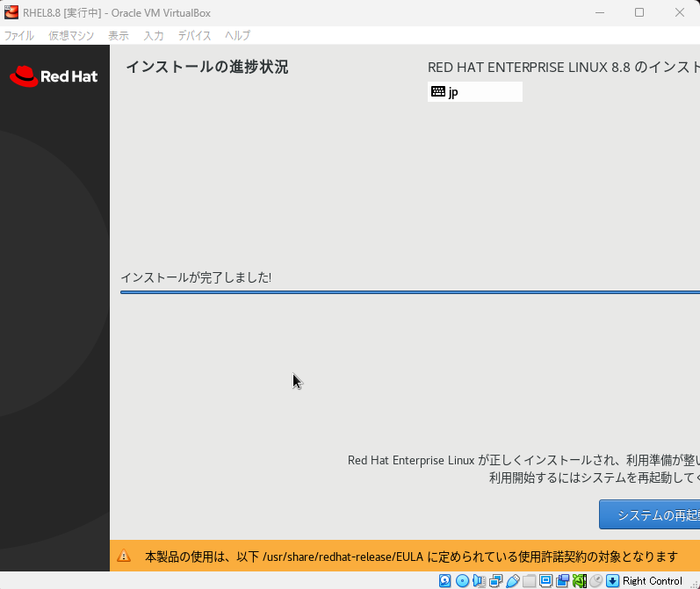Click the VirtualBox app icon in title bar
Viewport: 700px width, 589px height.
click(x=11, y=12)
